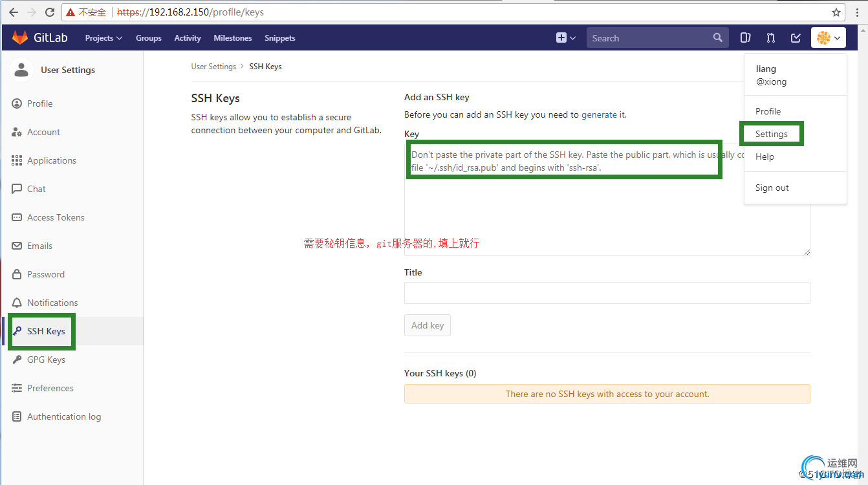Select Help in the user dropdown menu
Image resolution: width=868 pixels, height=485 pixels.
click(x=765, y=156)
